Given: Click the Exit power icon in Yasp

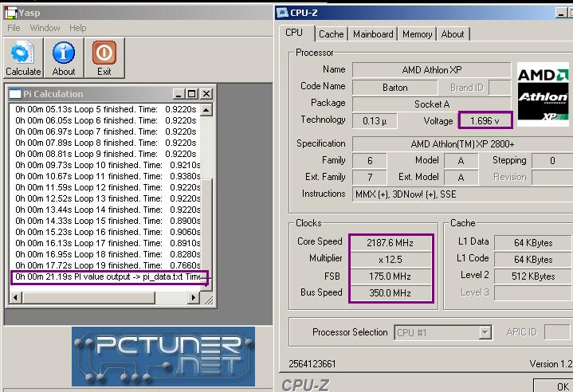Looking at the screenshot, I should click(104, 57).
